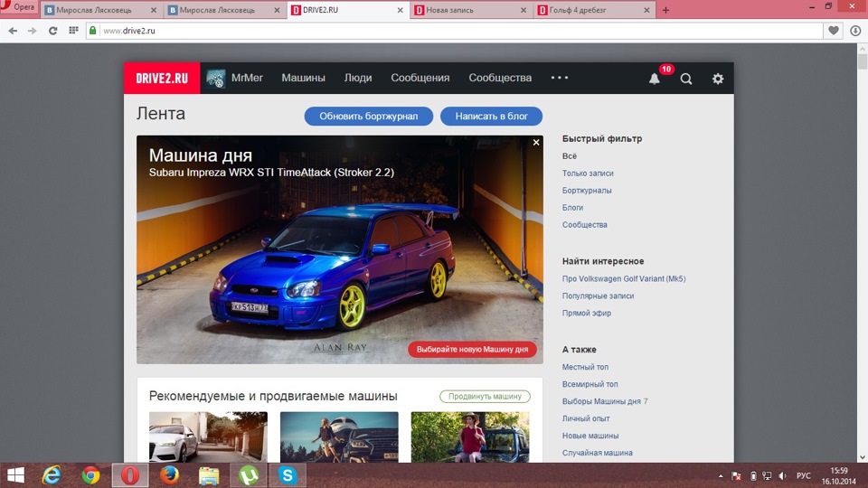Go back with the browser back arrow

point(13,31)
